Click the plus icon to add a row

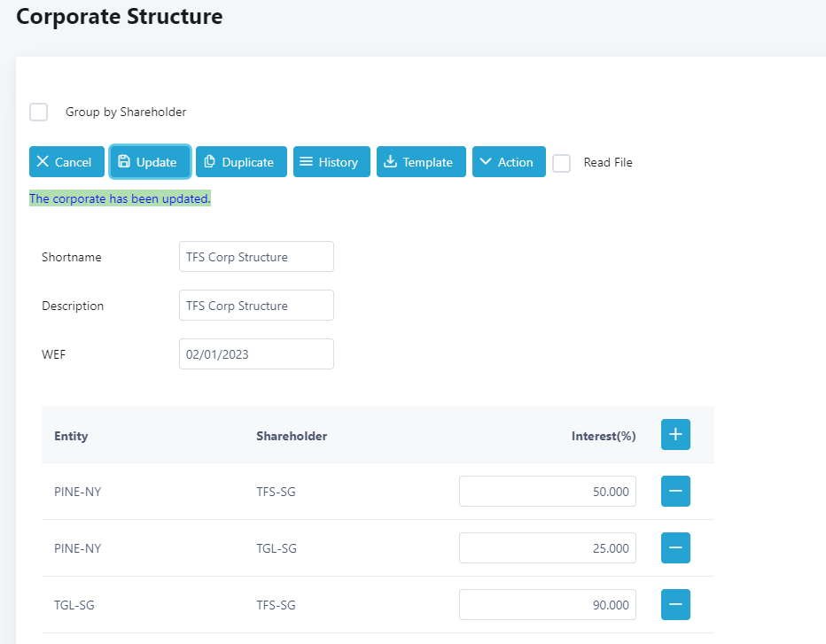pos(675,435)
